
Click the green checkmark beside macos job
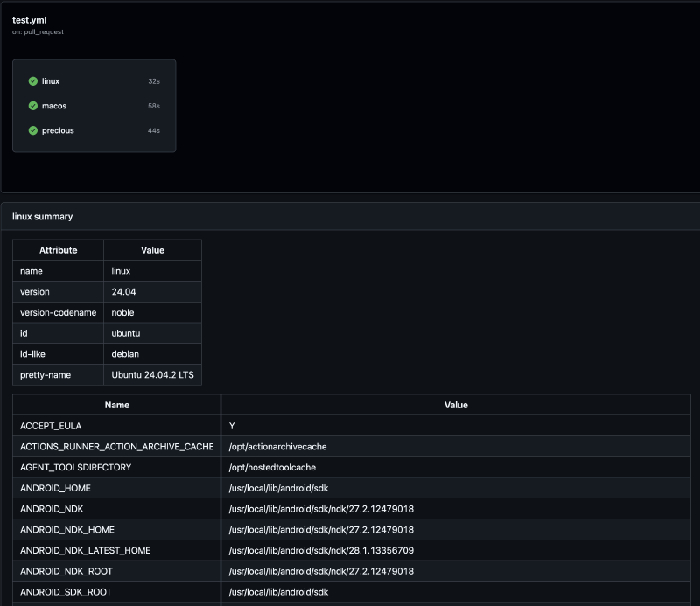click(x=33, y=106)
